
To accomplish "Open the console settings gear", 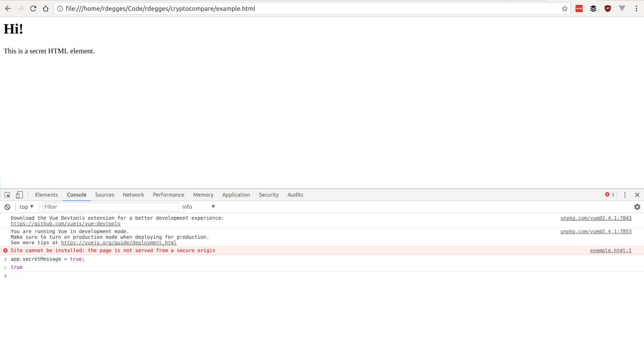I will (637, 207).
